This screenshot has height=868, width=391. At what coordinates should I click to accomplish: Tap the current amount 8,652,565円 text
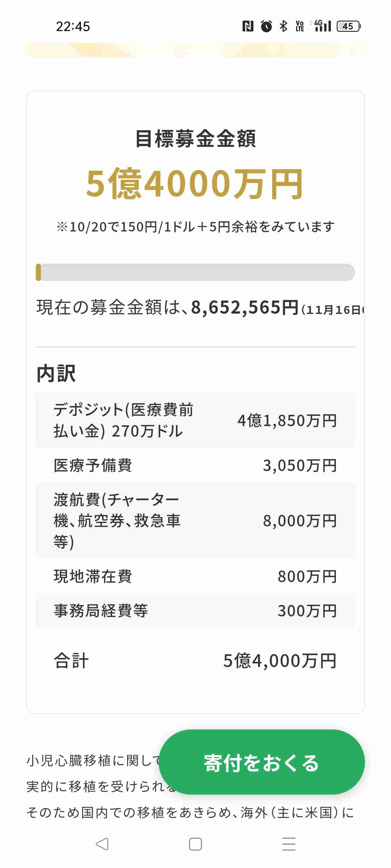(245, 308)
